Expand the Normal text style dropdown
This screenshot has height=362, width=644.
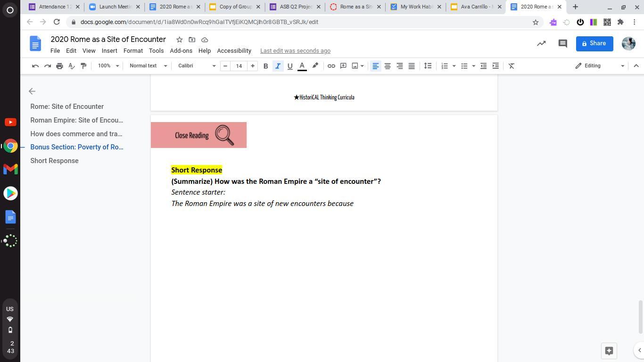(148, 66)
